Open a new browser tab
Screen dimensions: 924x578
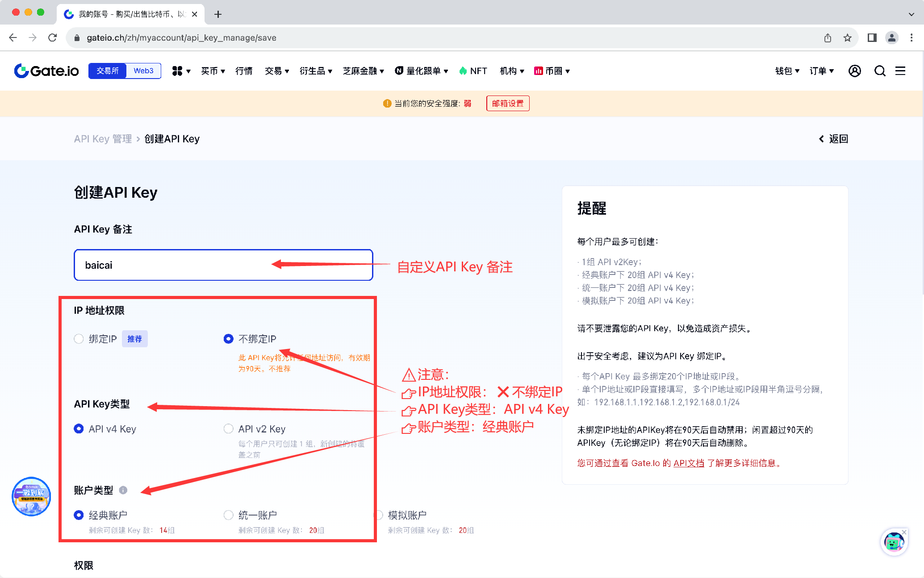click(x=218, y=14)
